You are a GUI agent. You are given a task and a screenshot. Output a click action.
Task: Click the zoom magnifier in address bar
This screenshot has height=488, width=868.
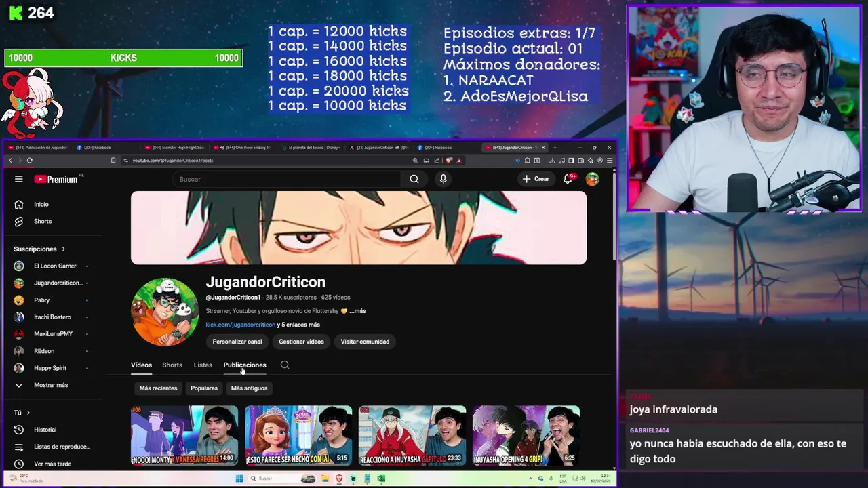[x=415, y=161]
